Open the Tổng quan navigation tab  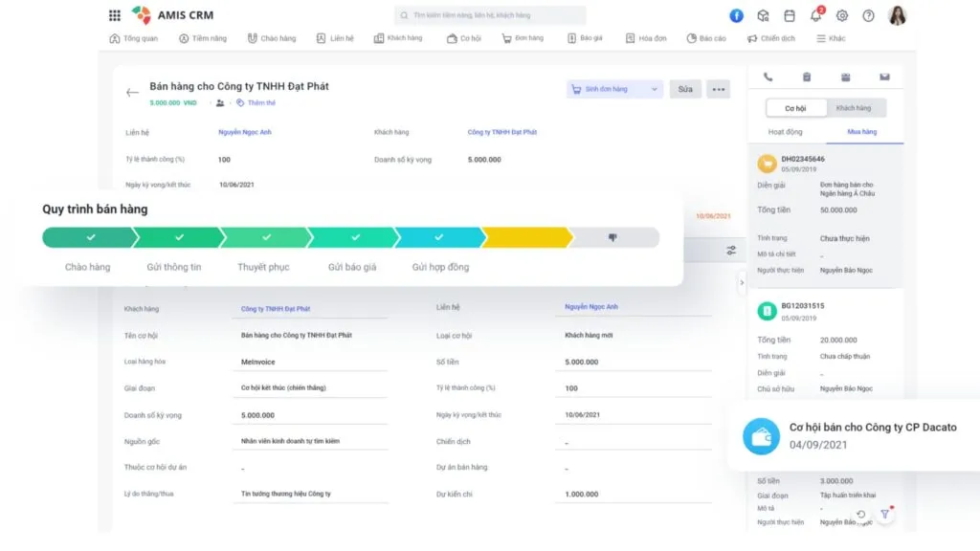[134, 38]
